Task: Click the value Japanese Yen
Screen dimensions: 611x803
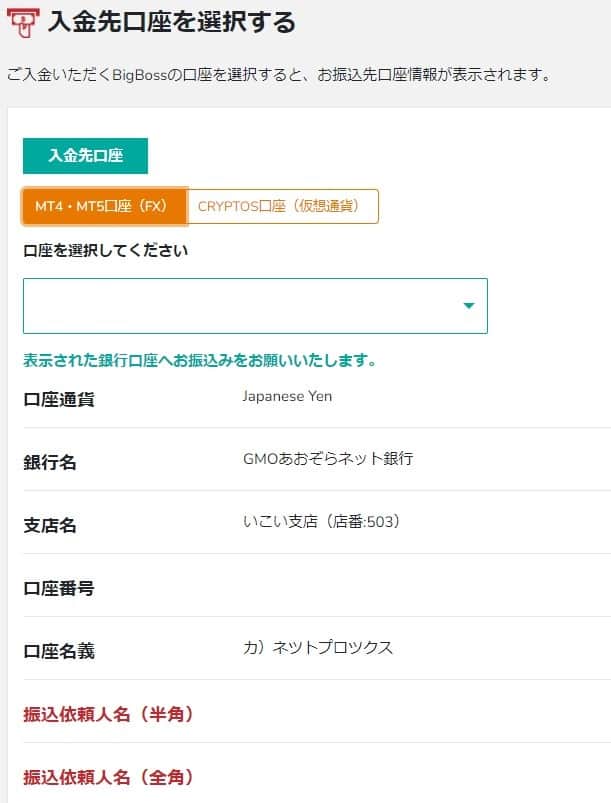Action: (287, 396)
